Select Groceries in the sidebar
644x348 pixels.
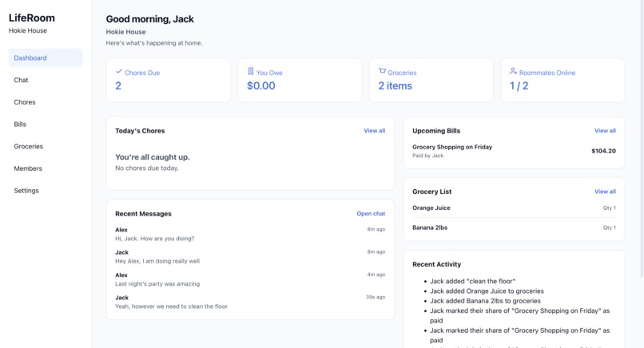pos(46,147)
